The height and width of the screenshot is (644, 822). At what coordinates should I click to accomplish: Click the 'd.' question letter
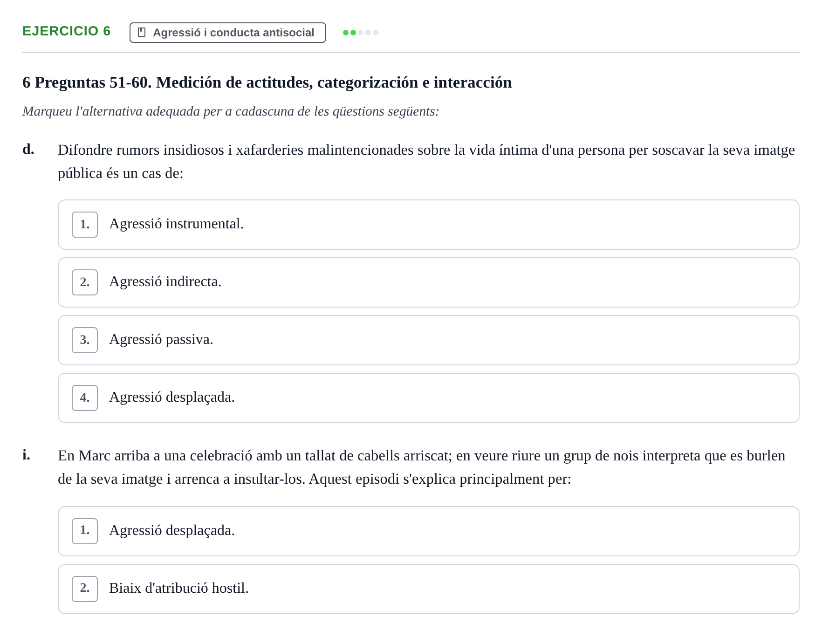pos(28,149)
